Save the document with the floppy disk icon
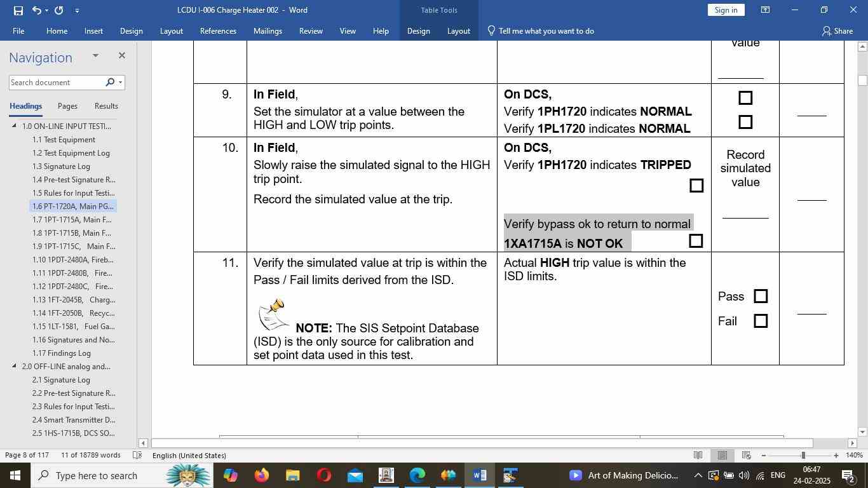 18,10
